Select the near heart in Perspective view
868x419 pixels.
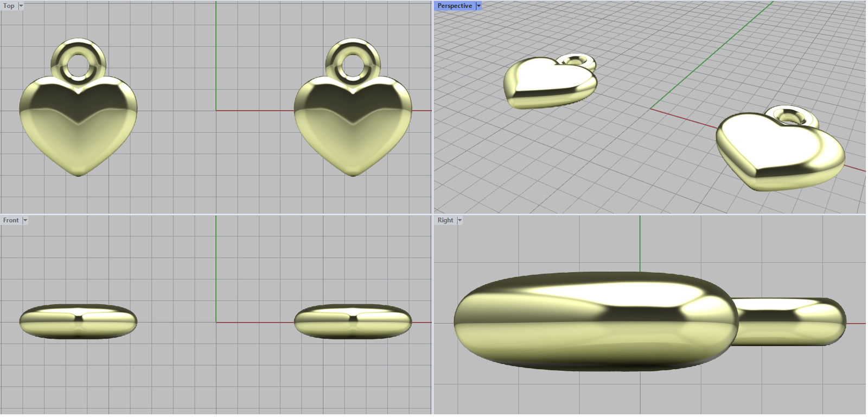point(776,152)
